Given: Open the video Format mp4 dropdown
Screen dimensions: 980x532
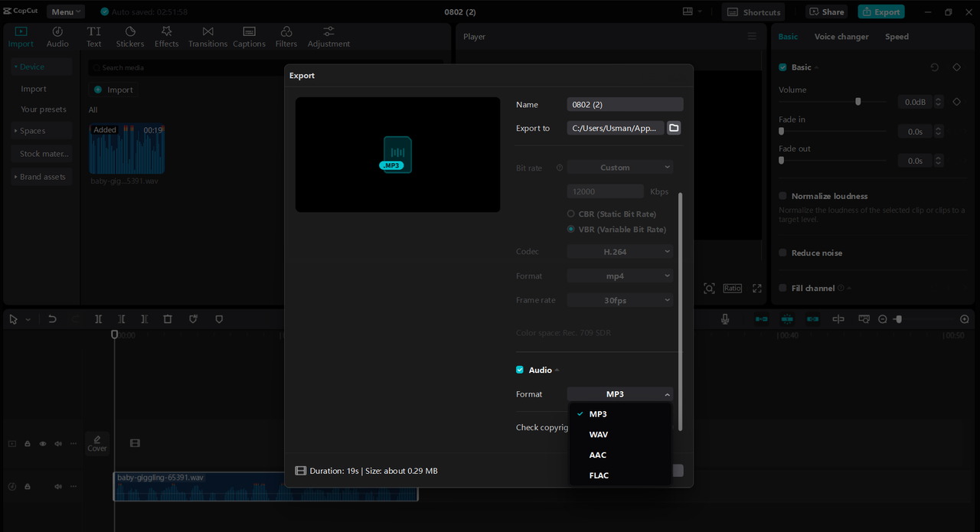Looking at the screenshot, I should (620, 276).
